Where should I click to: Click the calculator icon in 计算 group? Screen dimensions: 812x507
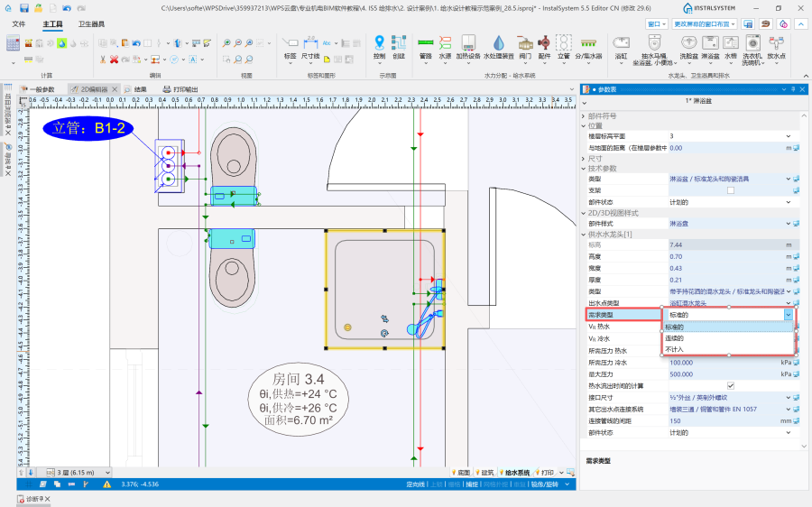point(13,43)
